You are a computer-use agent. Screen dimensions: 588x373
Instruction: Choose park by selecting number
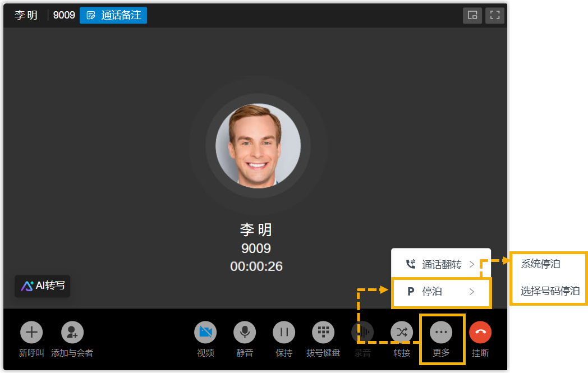pyautogui.click(x=550, y=291)
